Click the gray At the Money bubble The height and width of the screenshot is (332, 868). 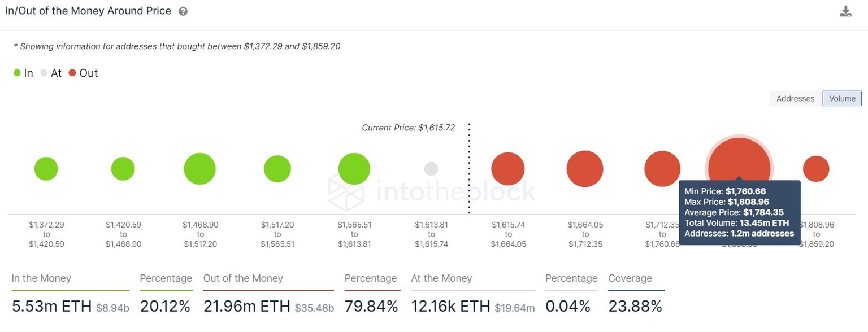click(431, 168)
